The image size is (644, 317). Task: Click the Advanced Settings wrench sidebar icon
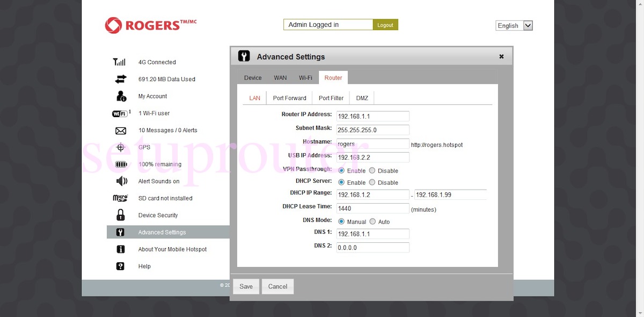click(x=120, y=232)
